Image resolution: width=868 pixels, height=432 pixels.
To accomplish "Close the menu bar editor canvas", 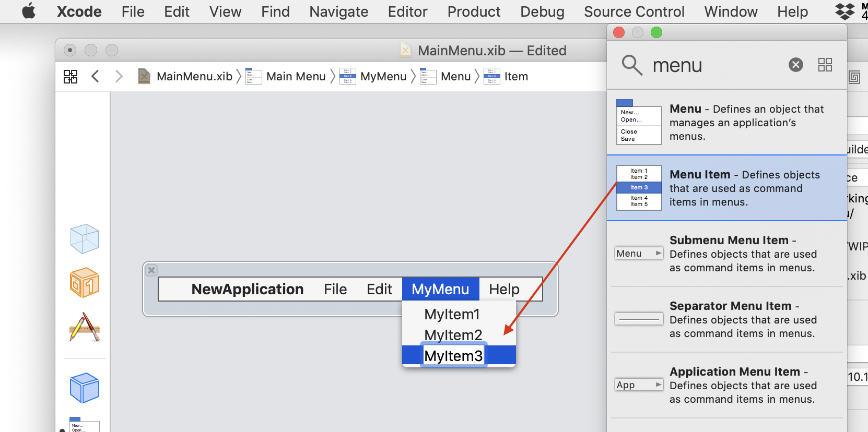I will [x=151, y=270].
